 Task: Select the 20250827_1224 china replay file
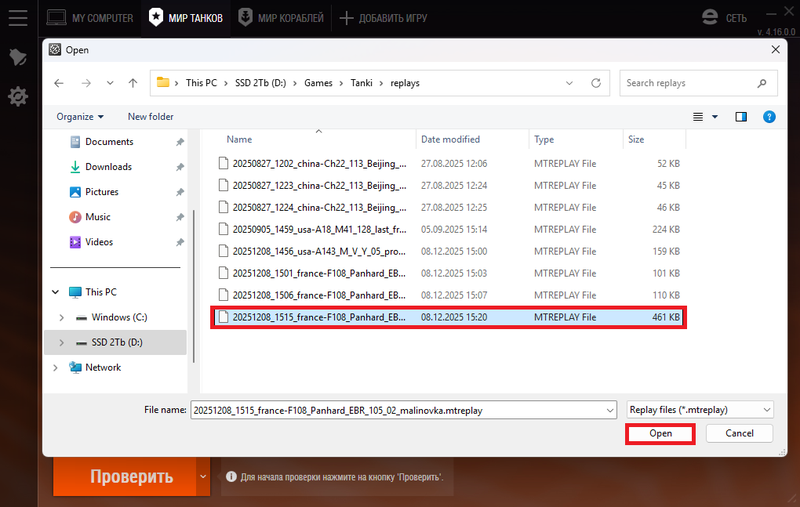(x=448, y=208)
